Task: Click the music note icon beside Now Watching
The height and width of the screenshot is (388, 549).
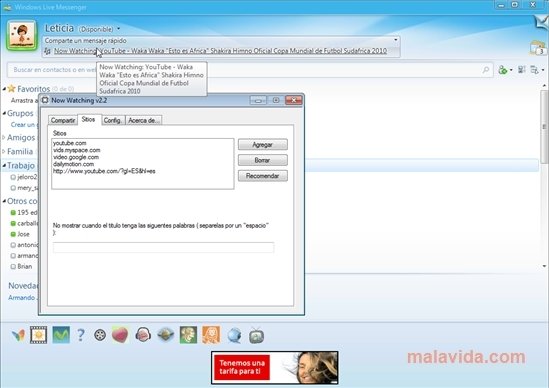Action: [48, 51]
